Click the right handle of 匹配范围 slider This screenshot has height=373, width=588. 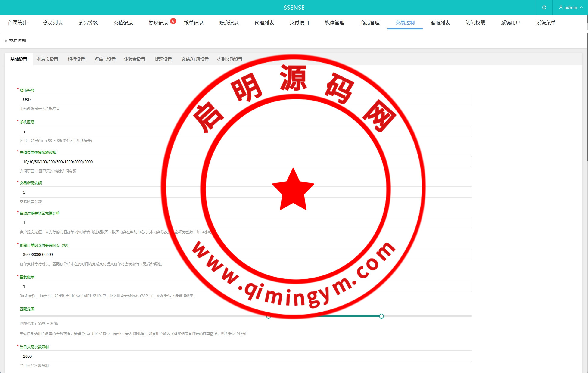pos(381,316)
